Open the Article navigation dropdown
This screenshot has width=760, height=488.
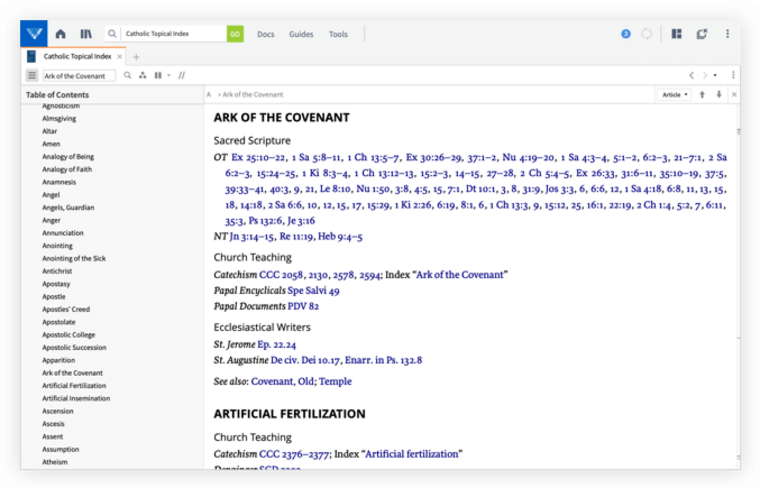pos(674,94)
